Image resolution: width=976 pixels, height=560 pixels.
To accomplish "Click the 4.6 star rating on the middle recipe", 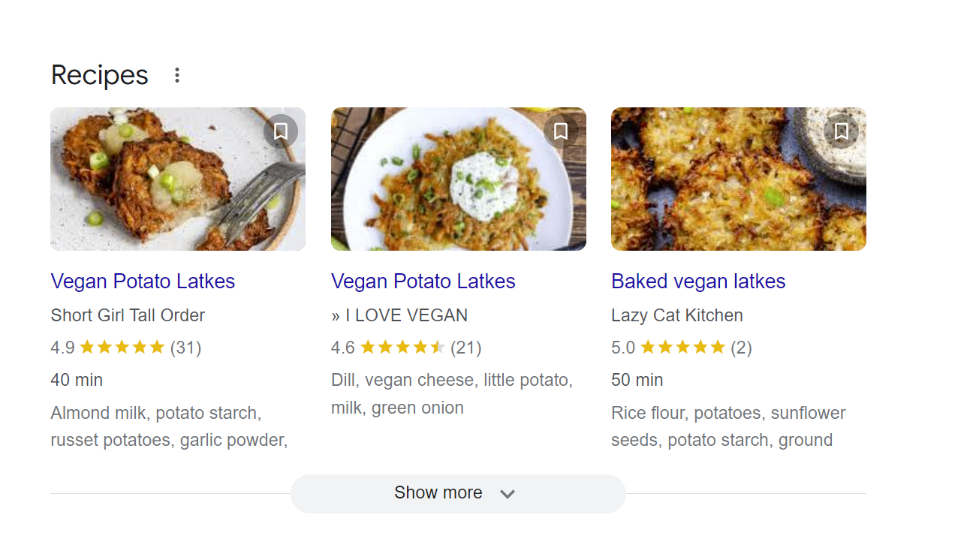I will pos(405,347).
